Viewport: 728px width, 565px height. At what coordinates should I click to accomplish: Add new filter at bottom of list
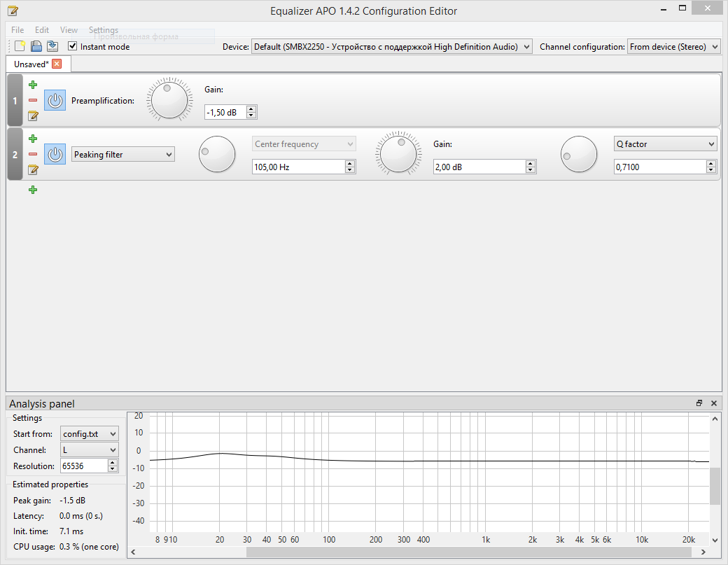[x=33, y=190]
